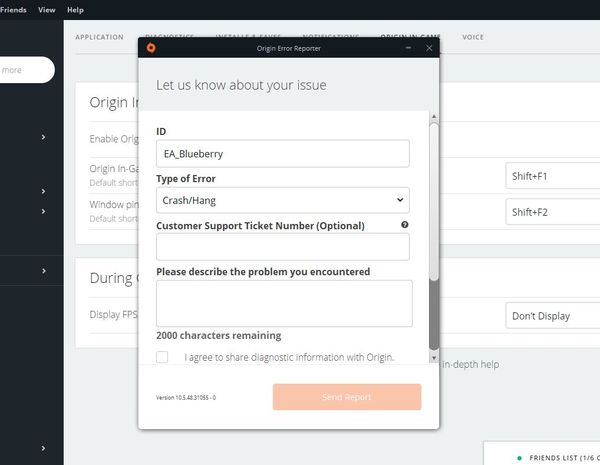Expand the bottom sidebar chevron

click(x=43, y=448)
